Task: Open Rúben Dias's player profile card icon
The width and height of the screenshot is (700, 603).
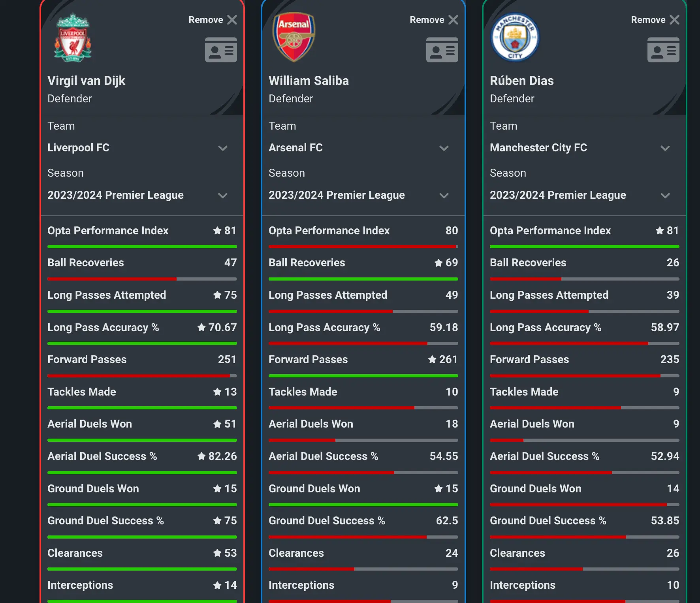Action: pyautogui.click(x=663, y=50)
